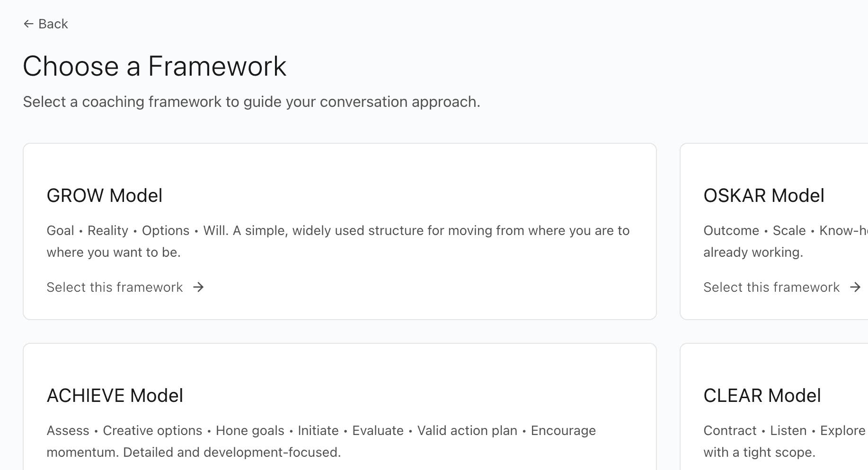Click the OSKAR Model description text
The width and height of the screenshot is (868, 470).
(781, 241)
